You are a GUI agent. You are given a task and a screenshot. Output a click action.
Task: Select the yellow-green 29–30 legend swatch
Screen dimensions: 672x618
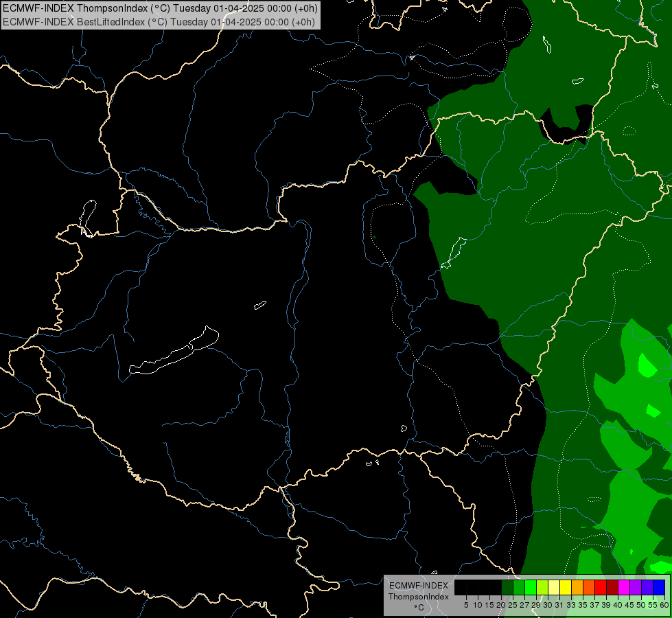(542, 587)
